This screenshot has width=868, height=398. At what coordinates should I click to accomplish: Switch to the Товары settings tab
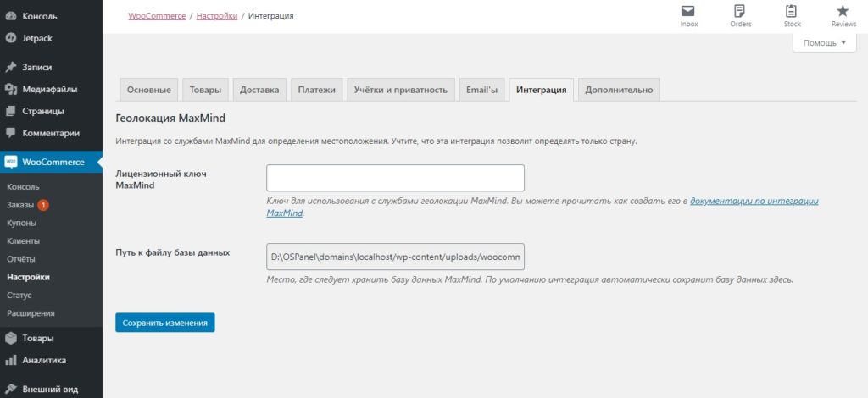pos(205,90)
